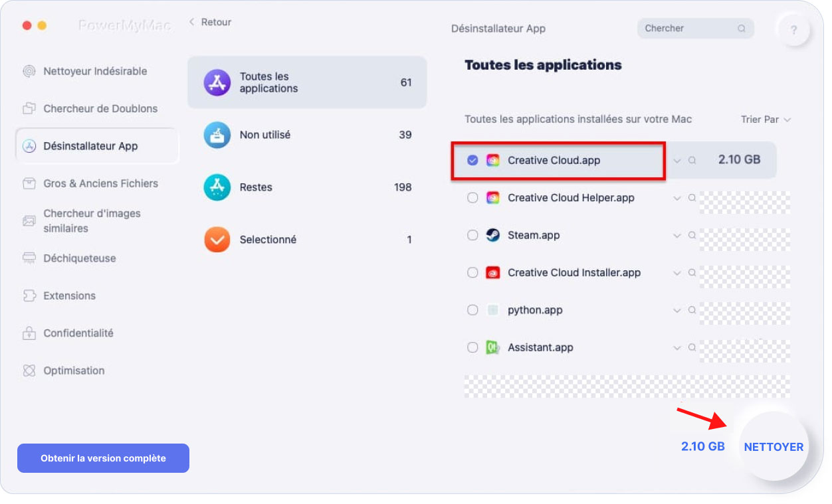Viewport: 832px width, 504px height.
Task: Click the Nettoyeur Indésirable sidebar icon
Action: tap(29, 72)
